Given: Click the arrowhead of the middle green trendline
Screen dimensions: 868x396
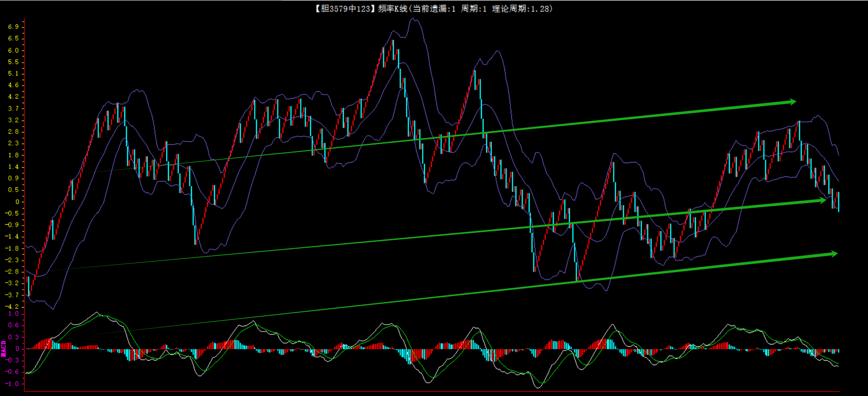Looking at the screenshot, I should point(822,200).
